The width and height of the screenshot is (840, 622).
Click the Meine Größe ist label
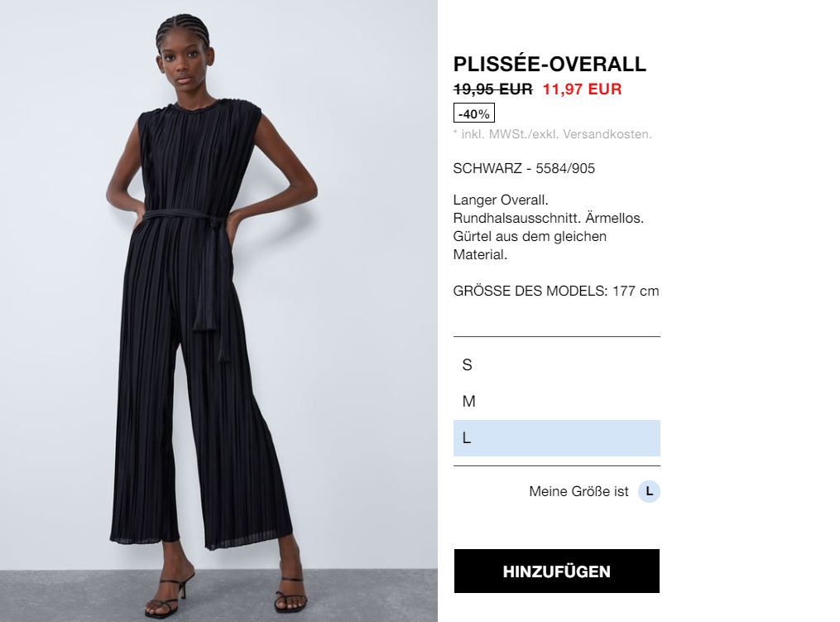[578, 491]
